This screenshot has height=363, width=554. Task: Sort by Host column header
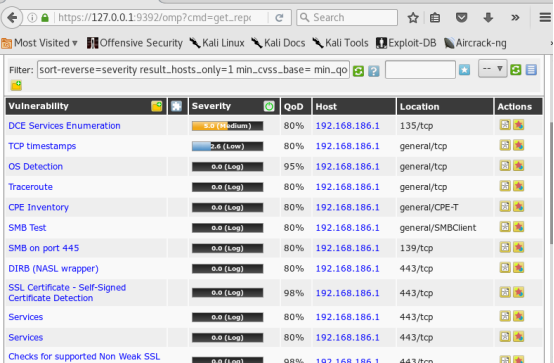pos(326,106)
